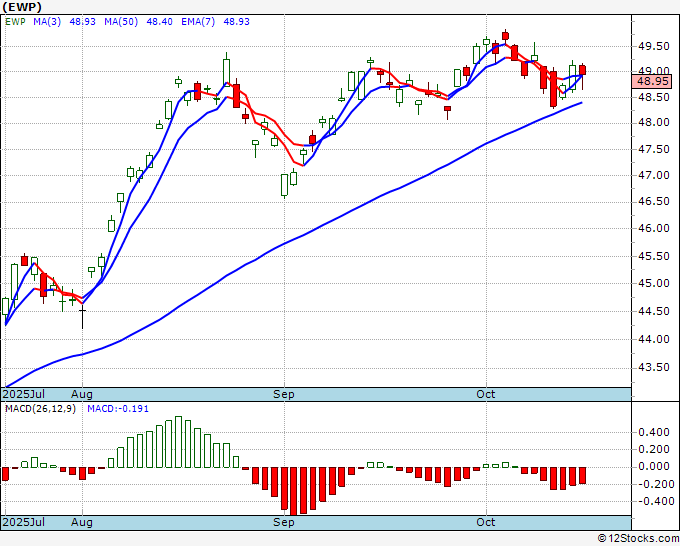The width and height of the screenshot is (680, 546).
Task: Click the black doji candle at Aug start
Action: (82, 317)
